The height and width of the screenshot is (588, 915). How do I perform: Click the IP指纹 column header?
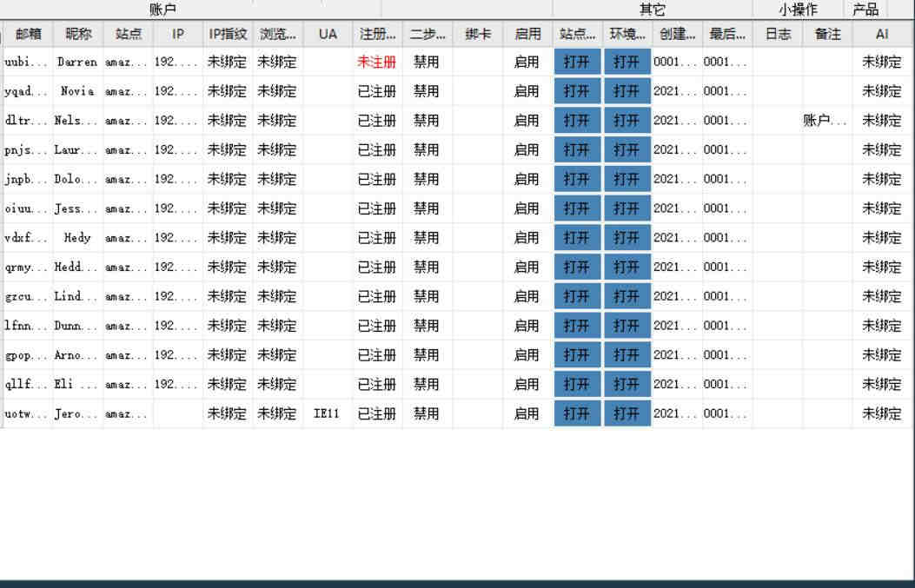(x=229, y=34)
